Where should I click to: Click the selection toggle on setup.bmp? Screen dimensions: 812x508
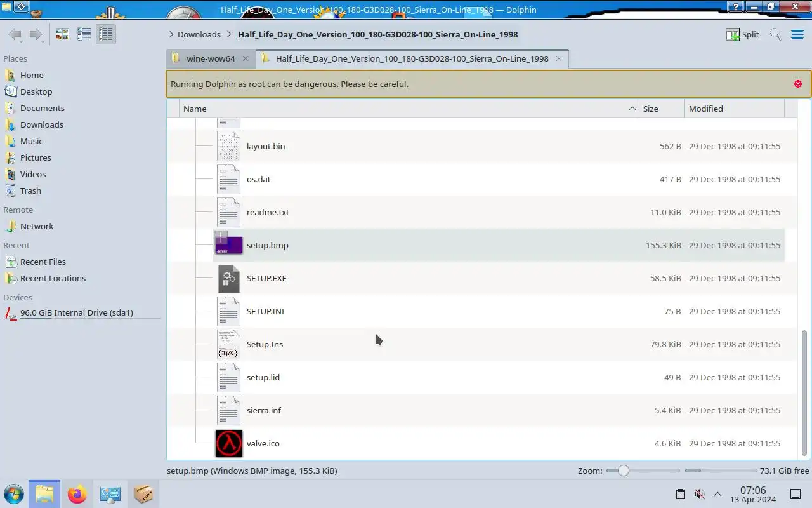[220, 237]
